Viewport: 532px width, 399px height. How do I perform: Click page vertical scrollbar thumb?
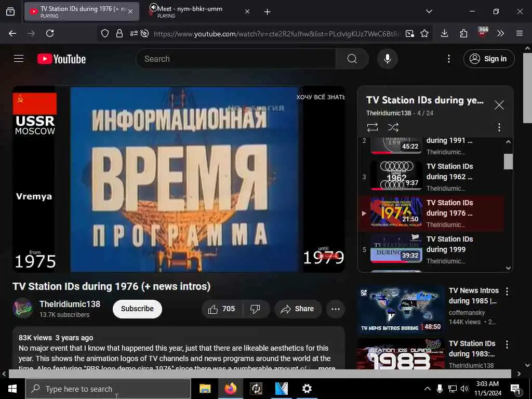point(528,88)
